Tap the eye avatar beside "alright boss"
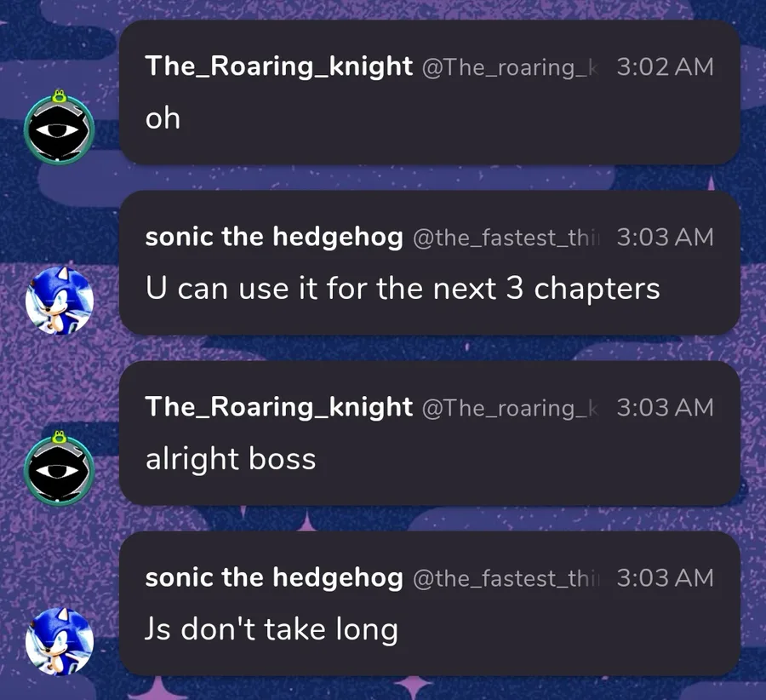The image size is (766, 700). click(59, 471)
